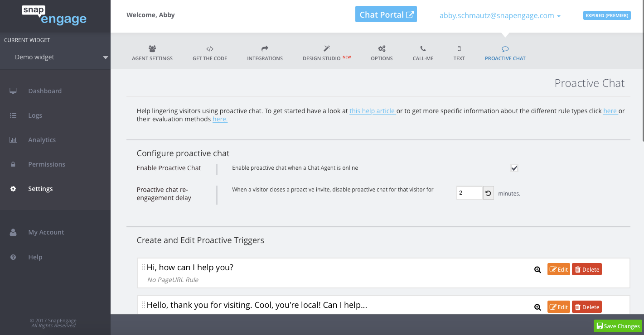Click the Expired (Premier) plan badge

607,15
